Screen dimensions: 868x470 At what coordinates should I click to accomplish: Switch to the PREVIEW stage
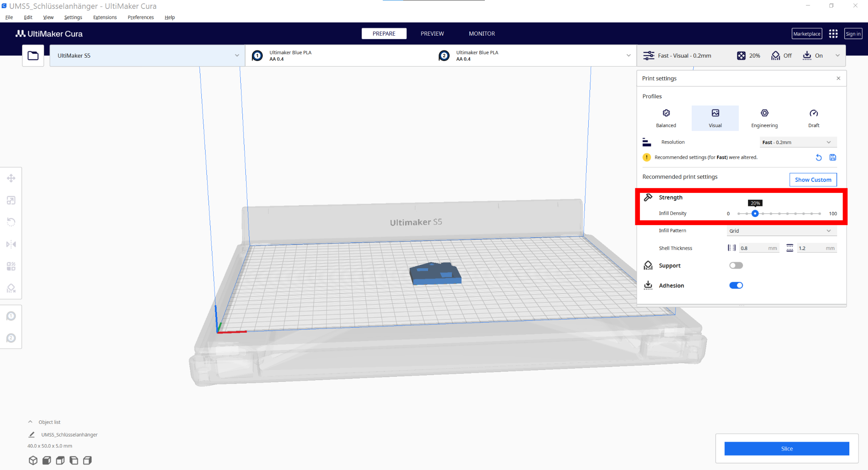tap(432, 33)
